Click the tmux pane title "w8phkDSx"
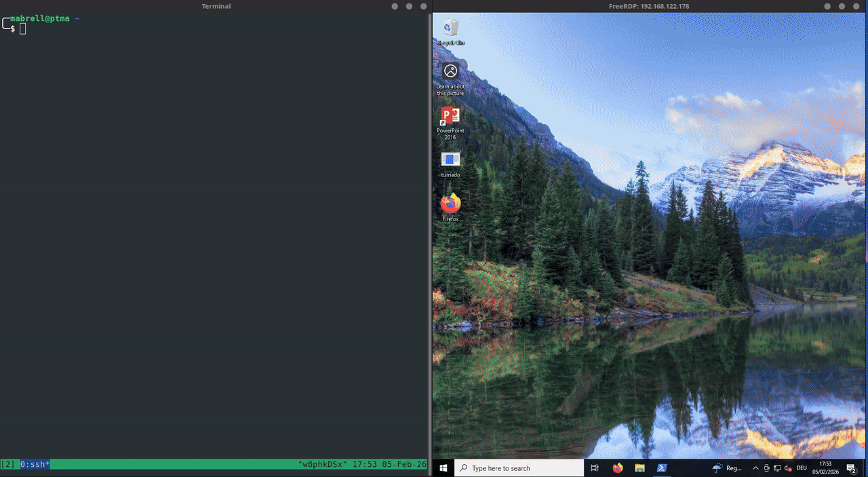 coord(322,465)
